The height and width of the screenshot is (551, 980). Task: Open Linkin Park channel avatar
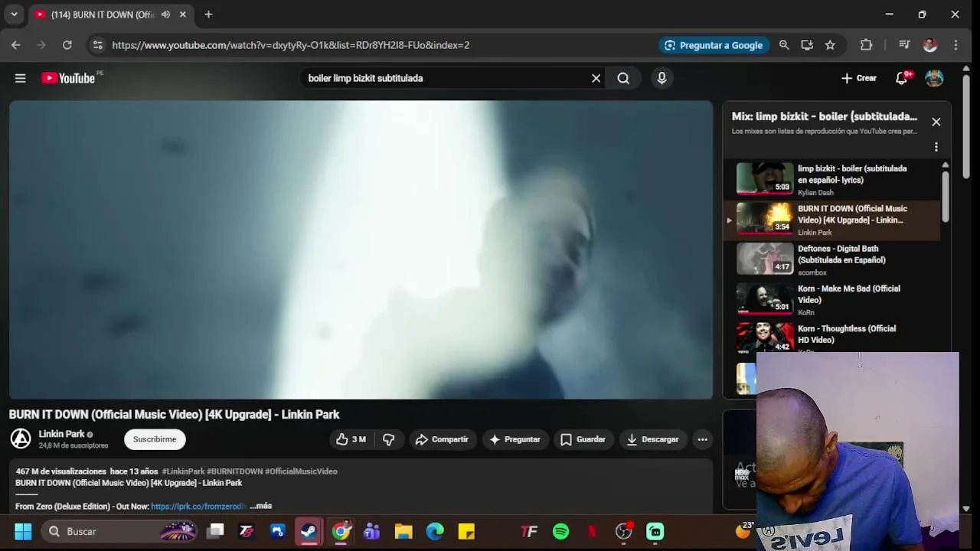click(21, 439)
